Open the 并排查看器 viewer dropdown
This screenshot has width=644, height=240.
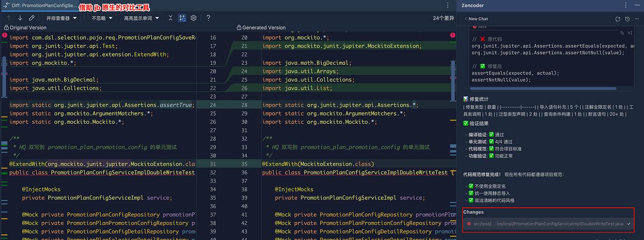point(62,18)
